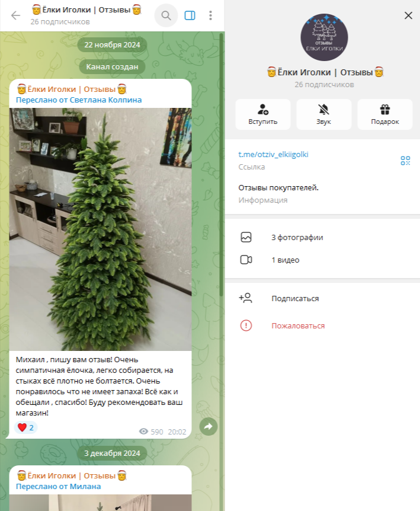420x511 pixels.
Task: Toggle the Звук notifications mute button
Action: coord(323,114)
